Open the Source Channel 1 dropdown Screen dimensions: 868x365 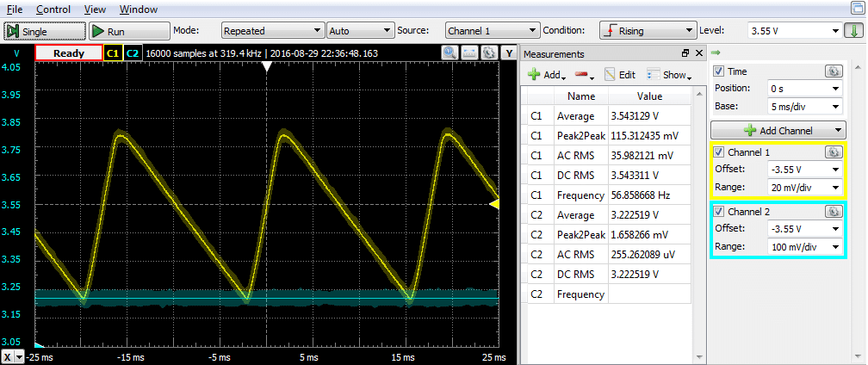pos(493,31)
